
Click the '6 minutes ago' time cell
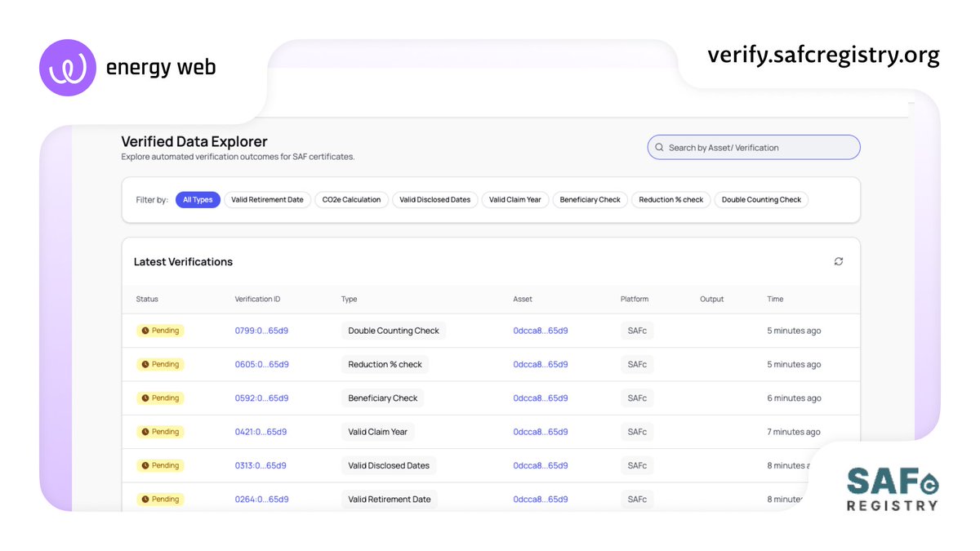[x=794, y=398]
